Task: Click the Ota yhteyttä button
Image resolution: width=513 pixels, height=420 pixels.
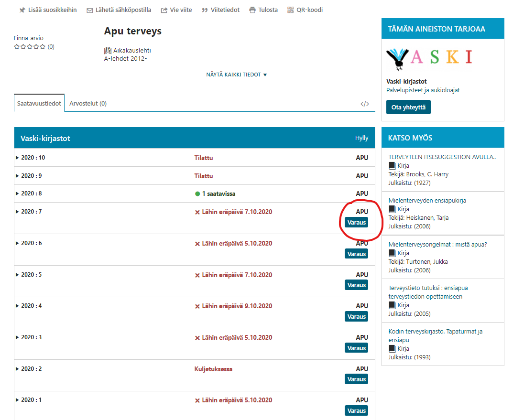Action: coord(408,107)
